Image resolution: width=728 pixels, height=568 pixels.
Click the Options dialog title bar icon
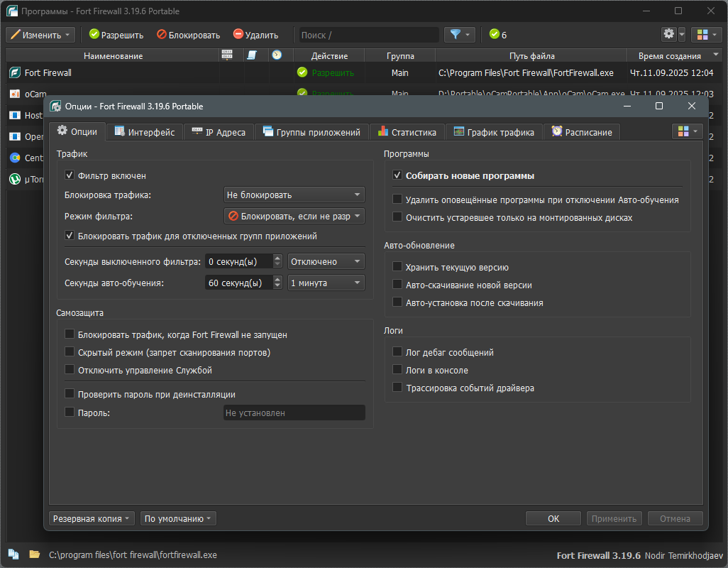click(x=56, y=106)
